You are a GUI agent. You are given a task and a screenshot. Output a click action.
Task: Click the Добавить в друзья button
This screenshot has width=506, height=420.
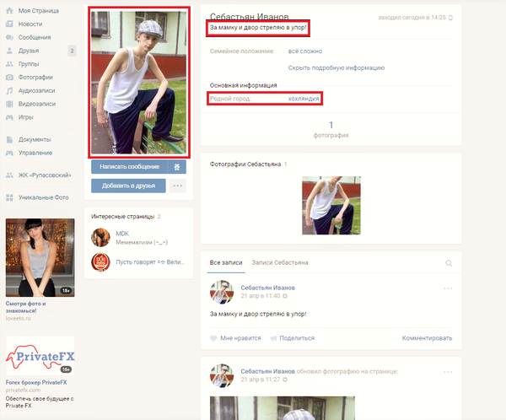128,186
